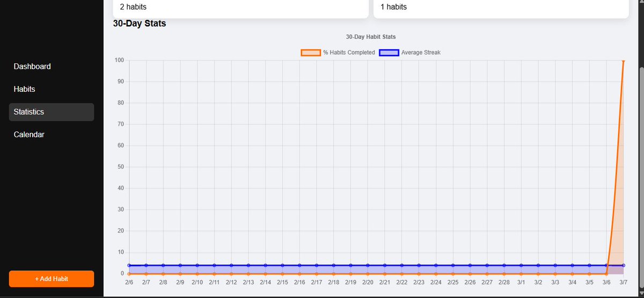Toggle the % Habits Completed legend item
The width and height of the screenshot is (644, 298).
[x=338, y=53]
